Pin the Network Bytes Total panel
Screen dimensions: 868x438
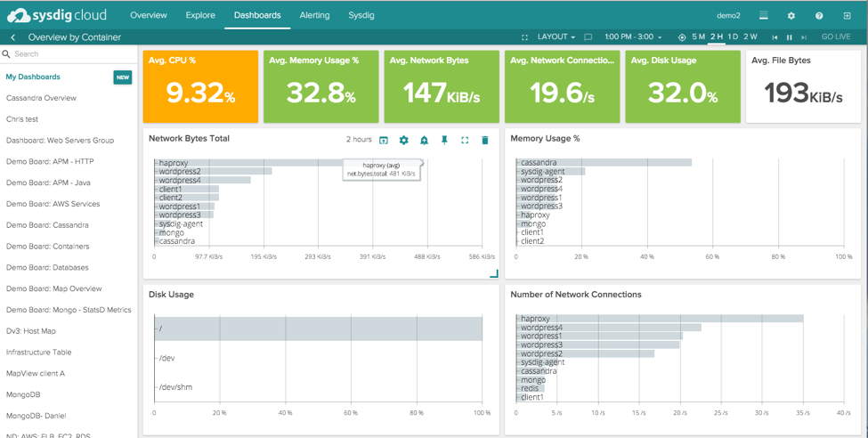coord(444,140)
